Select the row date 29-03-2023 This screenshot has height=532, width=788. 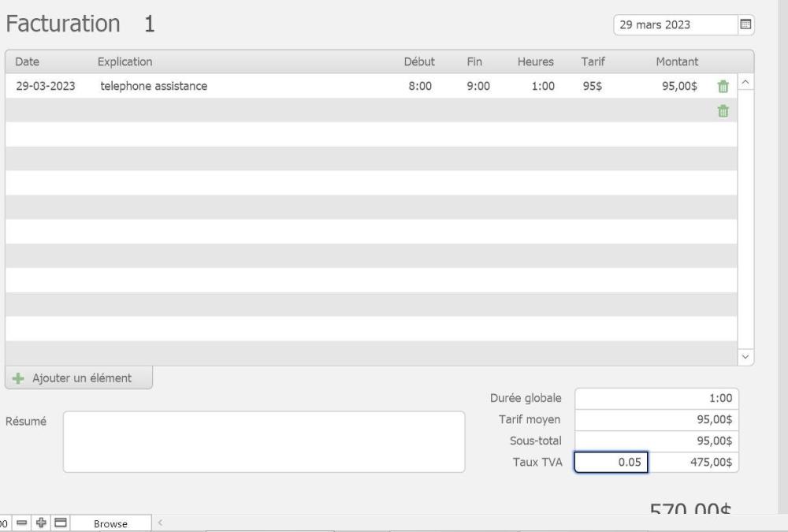pyautogui.click(x=46, y=87)
